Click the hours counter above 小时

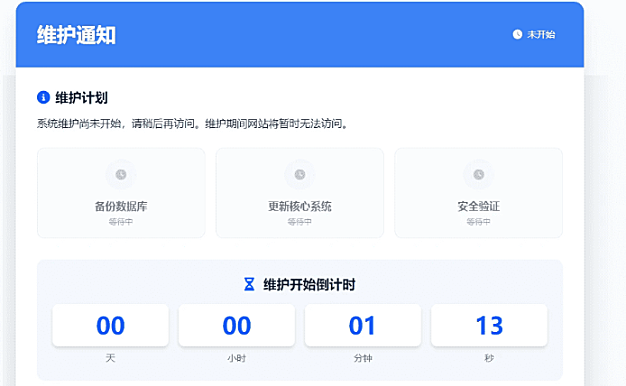coord(237,325)
